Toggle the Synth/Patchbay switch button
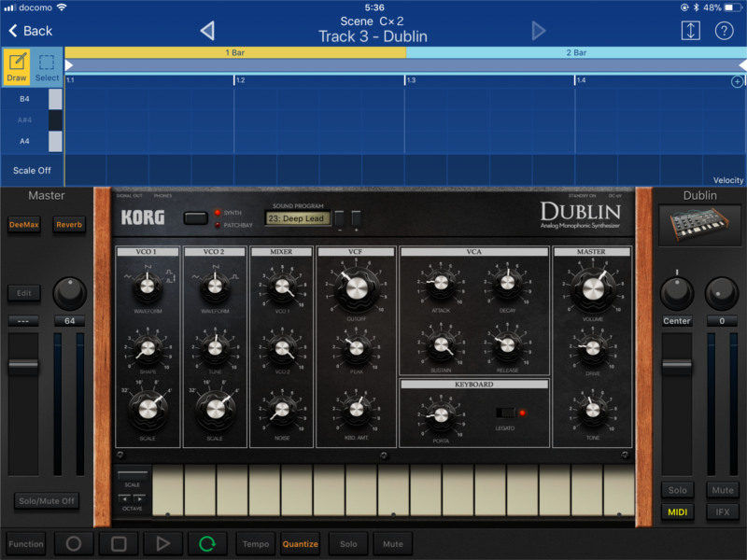The width and height of the screenshot is (747, 560). coord(196,218)
